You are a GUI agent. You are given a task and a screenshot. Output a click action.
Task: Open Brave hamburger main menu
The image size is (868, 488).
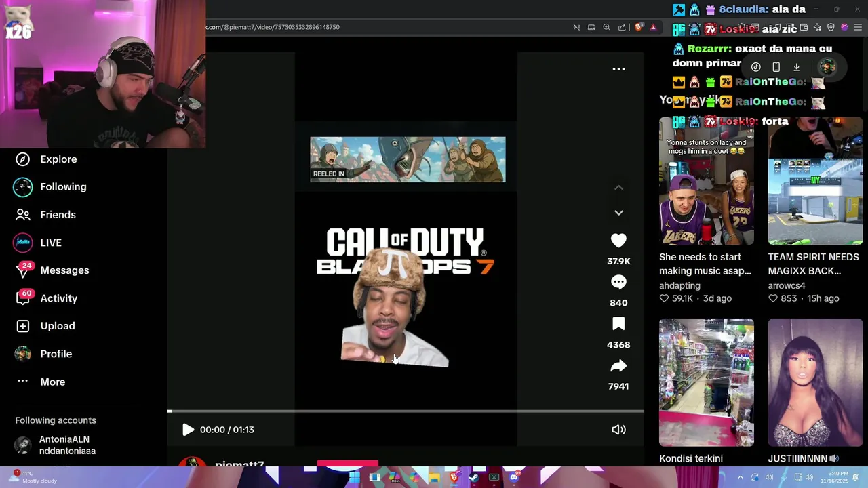[858, 27]
